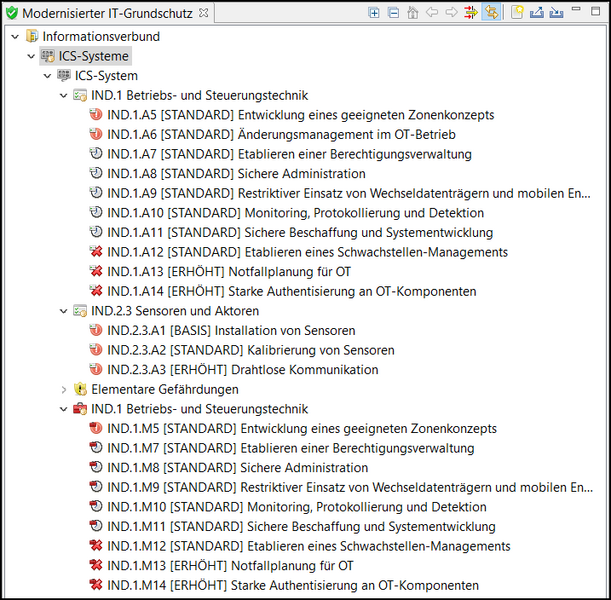Collapse the ICS-Systeme group node
This screenshot has width=611, height=600.
click(32, 56)
